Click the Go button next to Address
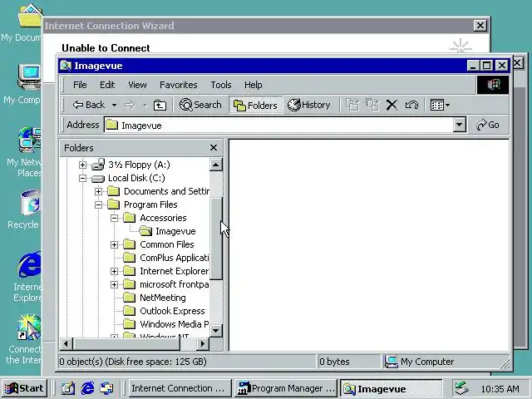The width and height of the screenshot is (532, 399). tap(488, 125)
